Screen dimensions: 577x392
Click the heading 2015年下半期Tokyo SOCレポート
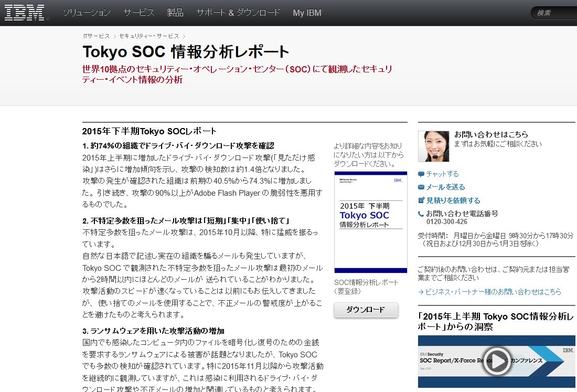(x=149, y=131)
